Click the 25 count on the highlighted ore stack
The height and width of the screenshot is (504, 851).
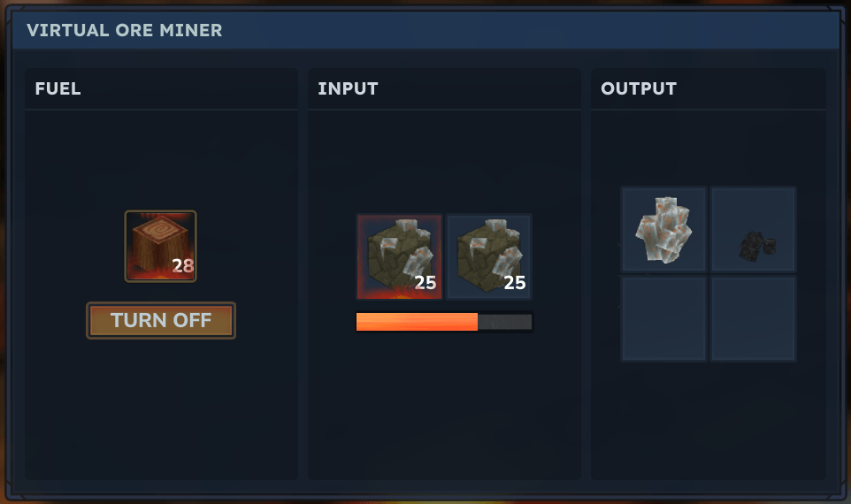coord(425,283)
